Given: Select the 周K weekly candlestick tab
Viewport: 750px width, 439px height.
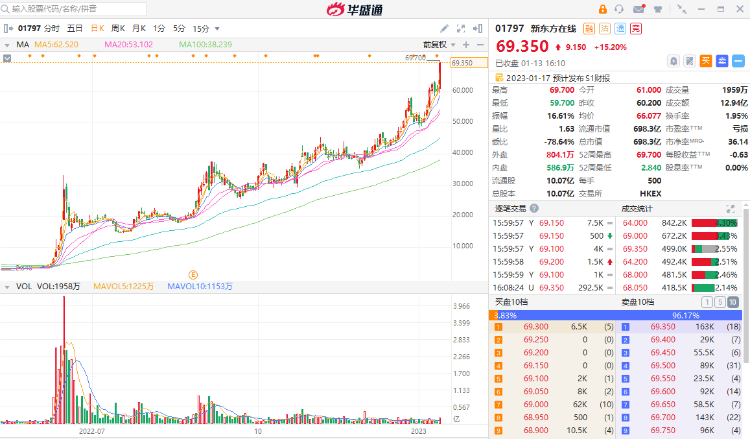Looking at the screenshot, I should click(118, 29).
